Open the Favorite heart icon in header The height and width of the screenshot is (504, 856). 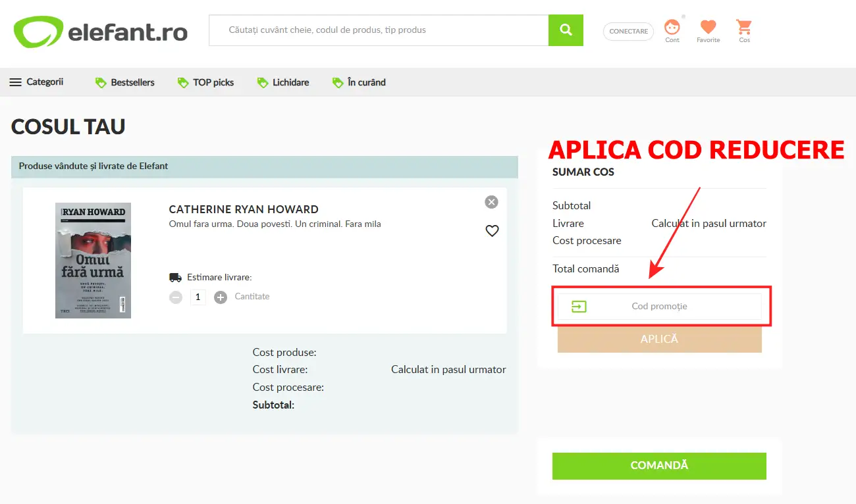coord(708,28)
